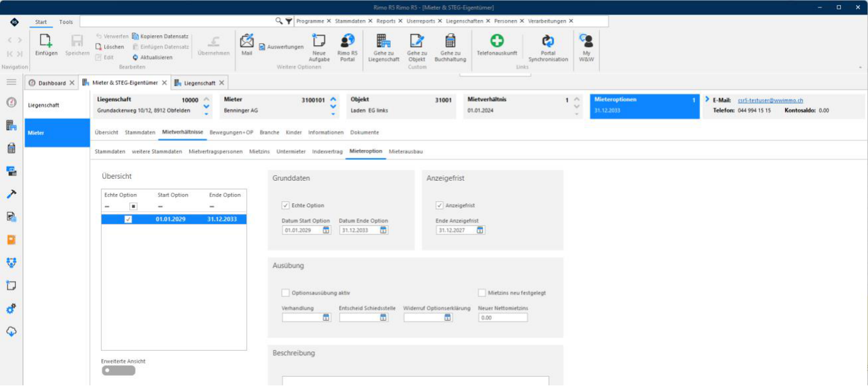This screenshot has width=868, height=386.
Task: Expand the contact panel arrow beside E-Mail
Action: [x=707, y=100]
